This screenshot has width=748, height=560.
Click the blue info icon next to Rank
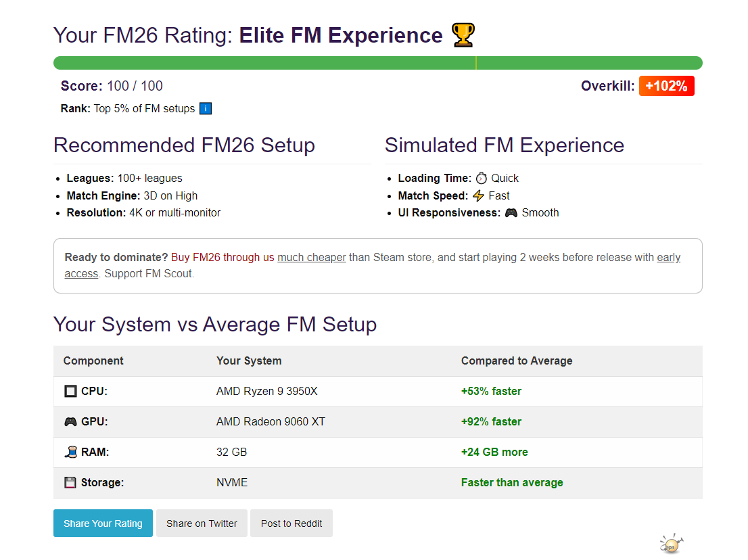coord(206,109)
